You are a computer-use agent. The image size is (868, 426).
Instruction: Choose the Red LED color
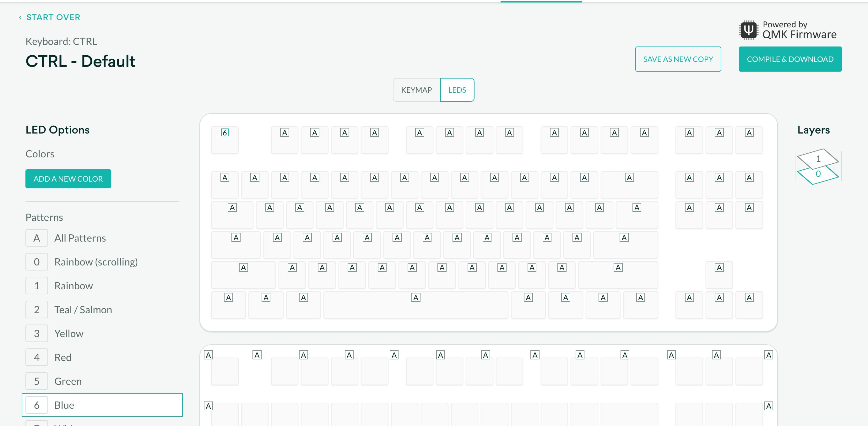tap(37, 357)
